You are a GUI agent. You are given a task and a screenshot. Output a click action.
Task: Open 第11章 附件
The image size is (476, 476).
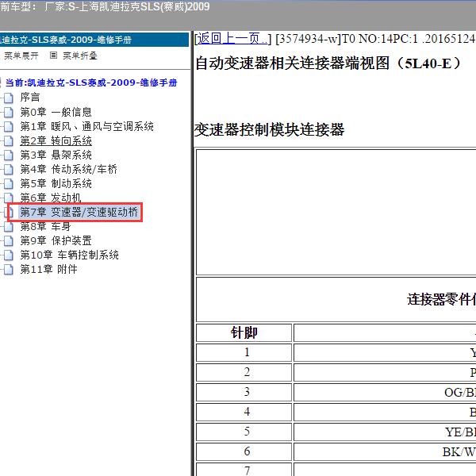[48, 269]
